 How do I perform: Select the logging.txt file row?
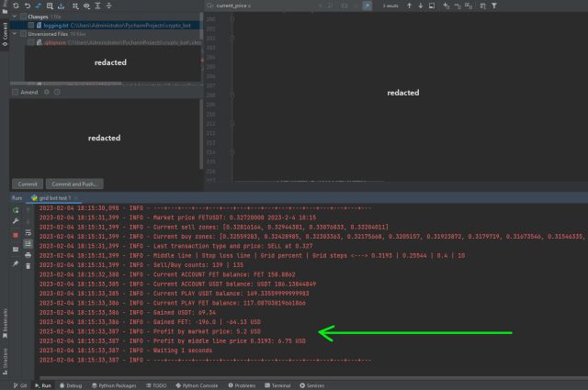(x=107, y=26)
